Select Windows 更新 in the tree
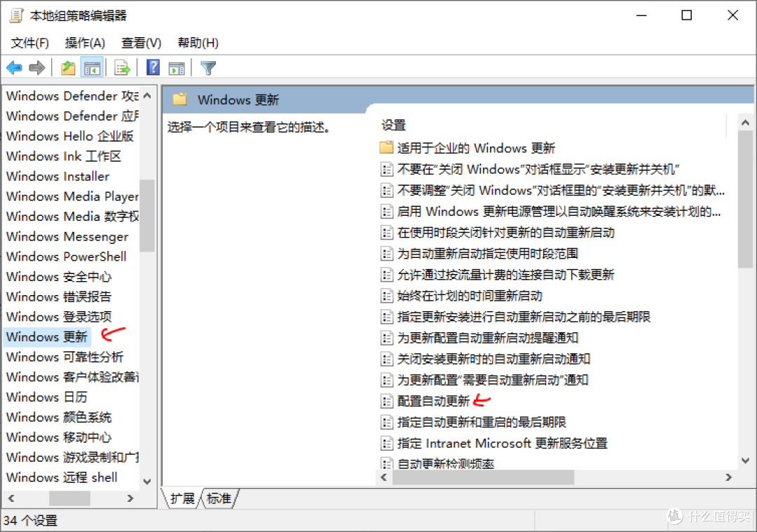 (47, 336)
